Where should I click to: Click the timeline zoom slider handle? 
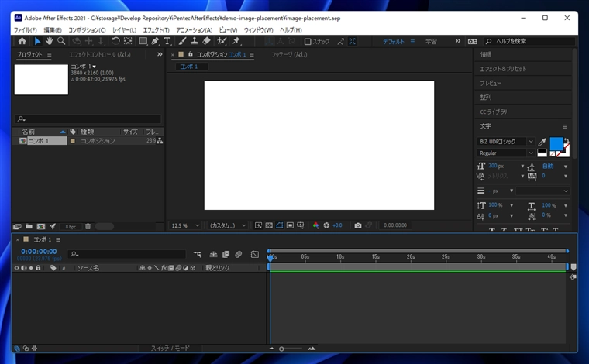point(281,349)
